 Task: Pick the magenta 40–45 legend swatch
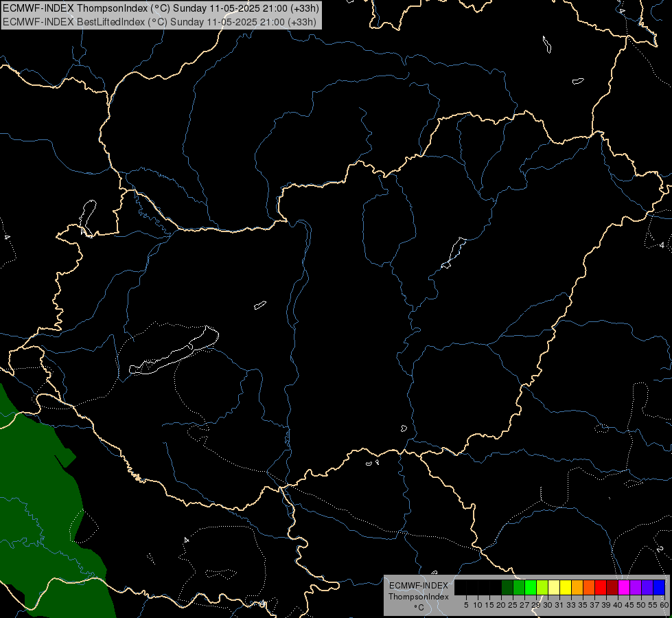[623, 588]
